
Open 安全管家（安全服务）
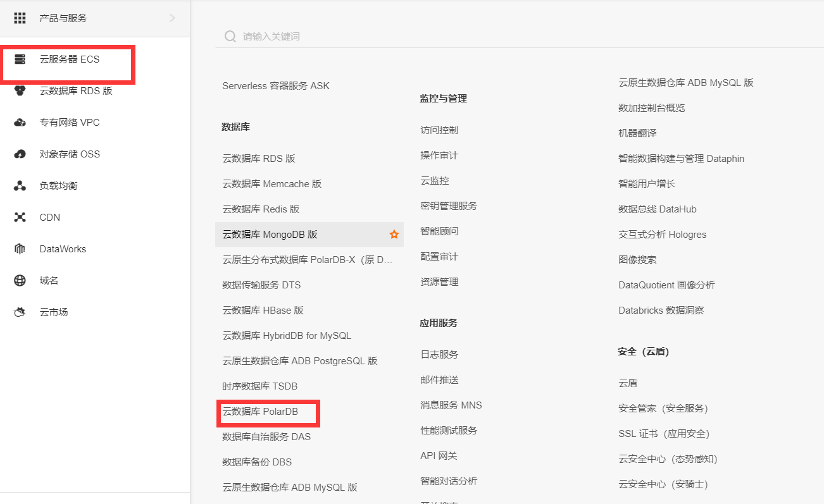tap(663, 409)
